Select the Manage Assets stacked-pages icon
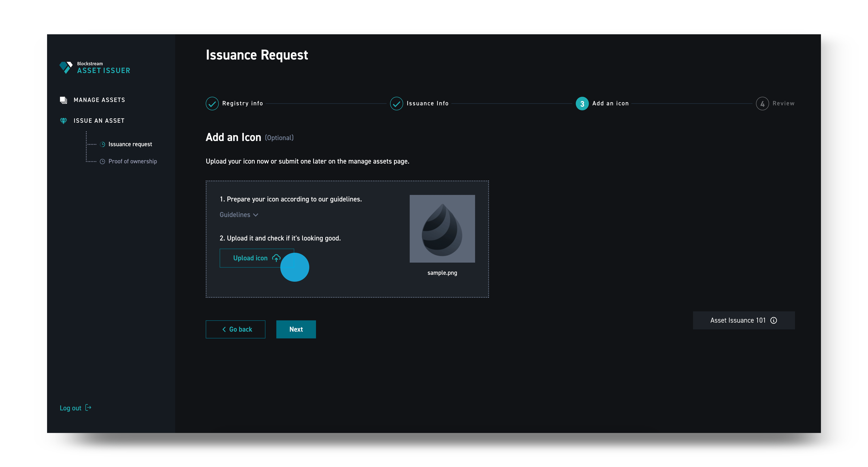Screen dimensions: 868x467 (x=63, y=100)
